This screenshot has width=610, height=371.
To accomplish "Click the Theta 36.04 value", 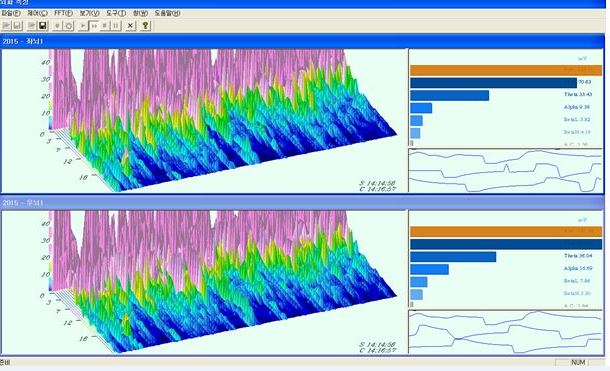I will pyautogui.click(x=578, y=256).
